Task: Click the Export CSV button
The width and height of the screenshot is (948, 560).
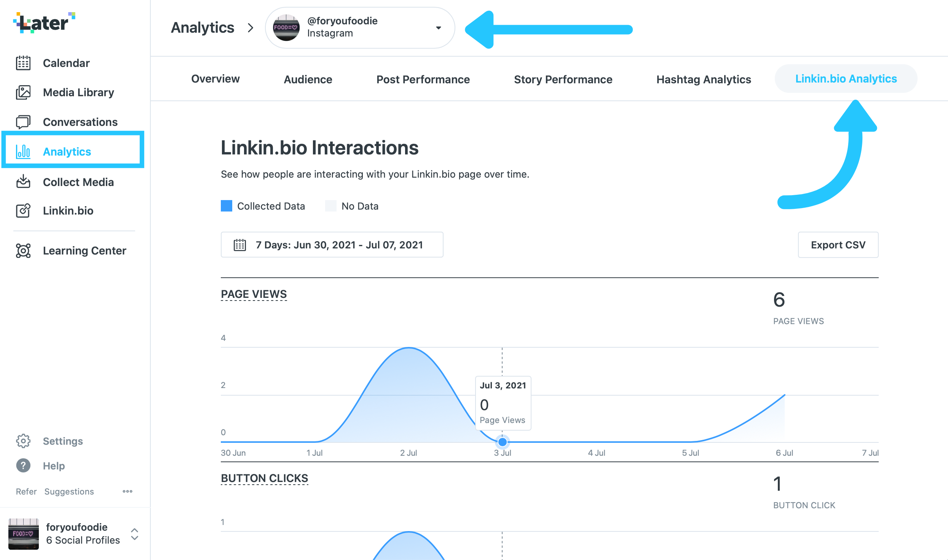Action: tap(838, 245)
